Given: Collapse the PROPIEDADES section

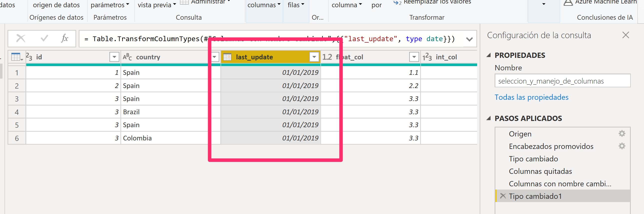Looking at the screenshot, I should [489, 55].
